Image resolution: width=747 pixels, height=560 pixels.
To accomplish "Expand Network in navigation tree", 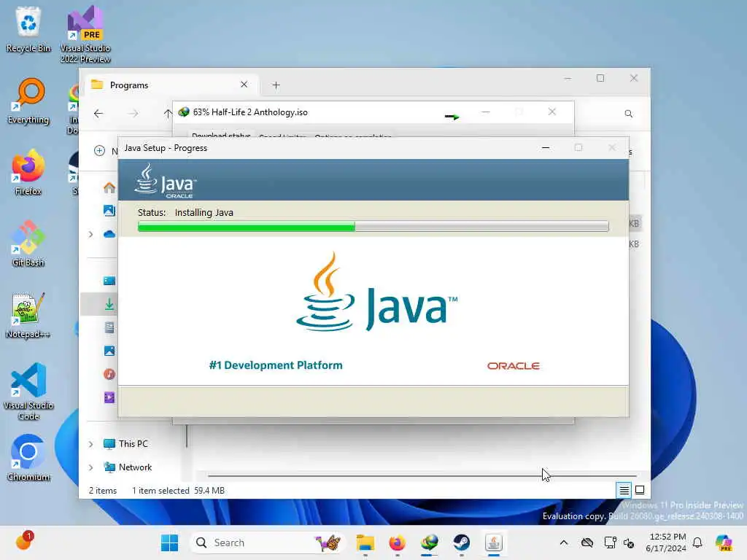I will click(91, 467).
